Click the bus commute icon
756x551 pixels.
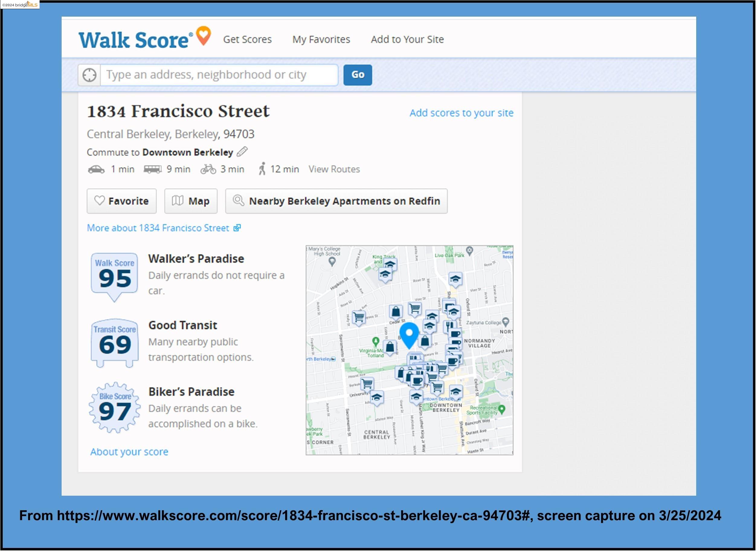152,170
